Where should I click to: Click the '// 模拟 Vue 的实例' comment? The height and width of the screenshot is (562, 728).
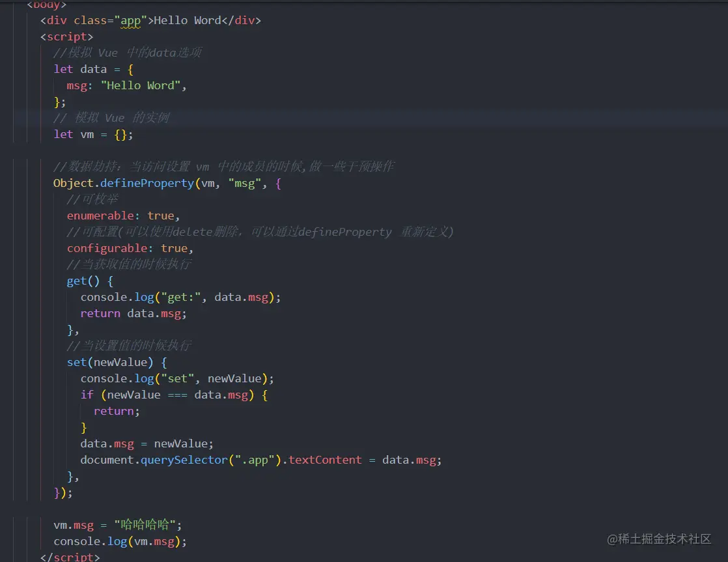tap(111, 117)
